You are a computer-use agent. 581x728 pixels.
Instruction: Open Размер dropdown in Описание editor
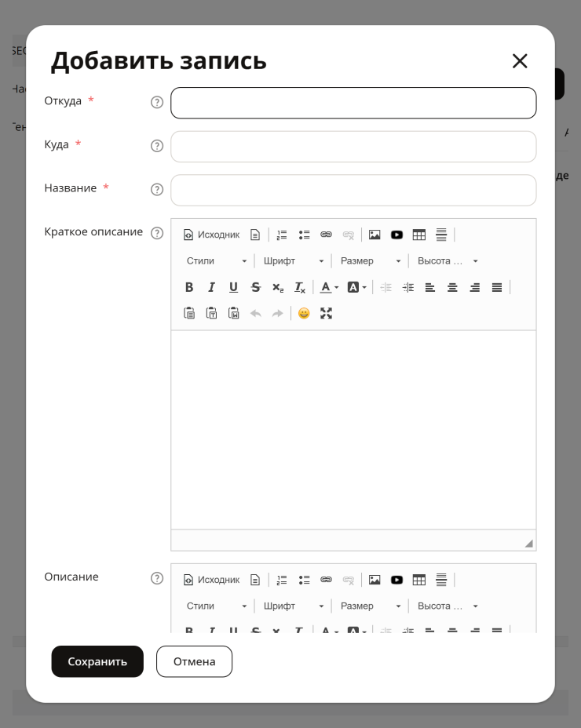click(x=371, y=606)
